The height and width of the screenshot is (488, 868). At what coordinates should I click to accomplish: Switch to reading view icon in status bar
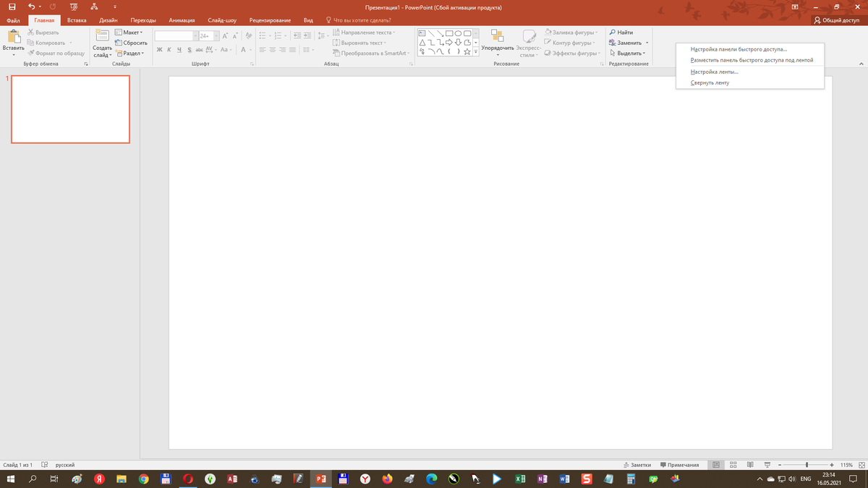[x=750, y=465]
